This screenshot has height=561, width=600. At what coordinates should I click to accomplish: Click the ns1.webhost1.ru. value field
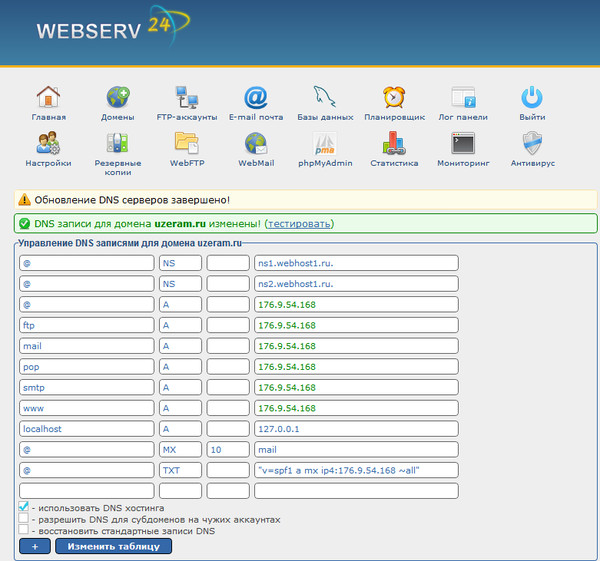(x=356, y=263)
